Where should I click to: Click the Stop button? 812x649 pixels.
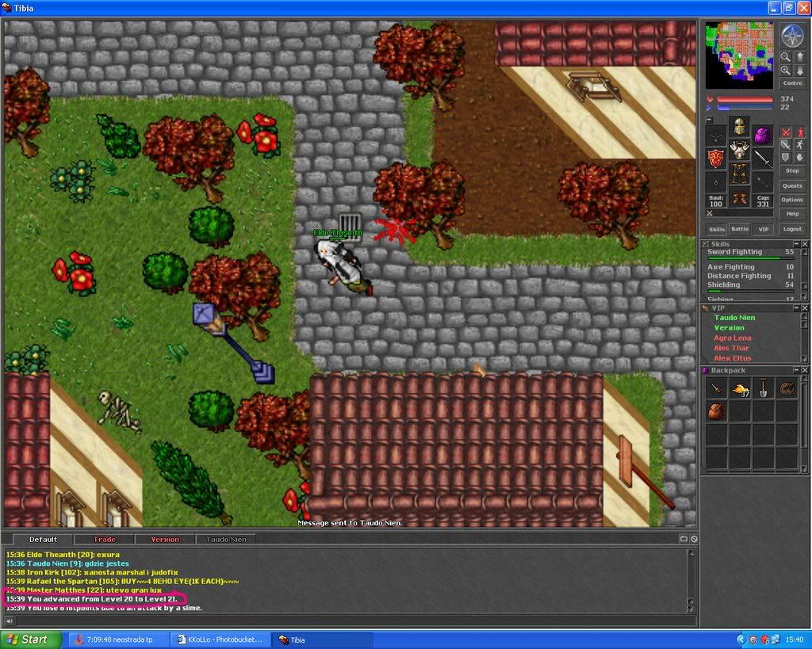point(792,170)
